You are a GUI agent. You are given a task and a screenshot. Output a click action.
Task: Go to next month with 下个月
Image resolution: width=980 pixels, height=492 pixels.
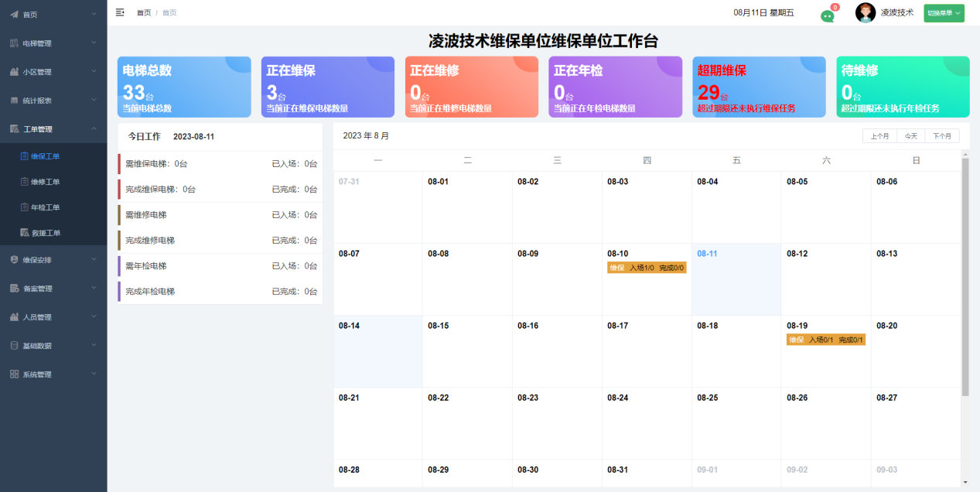pos(942,136)
